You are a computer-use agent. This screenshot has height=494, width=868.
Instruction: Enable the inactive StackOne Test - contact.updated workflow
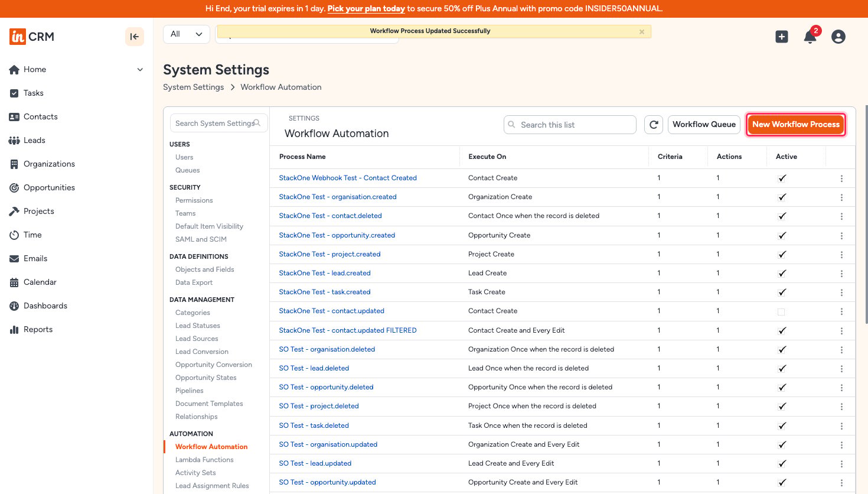(x=781, y=311)
